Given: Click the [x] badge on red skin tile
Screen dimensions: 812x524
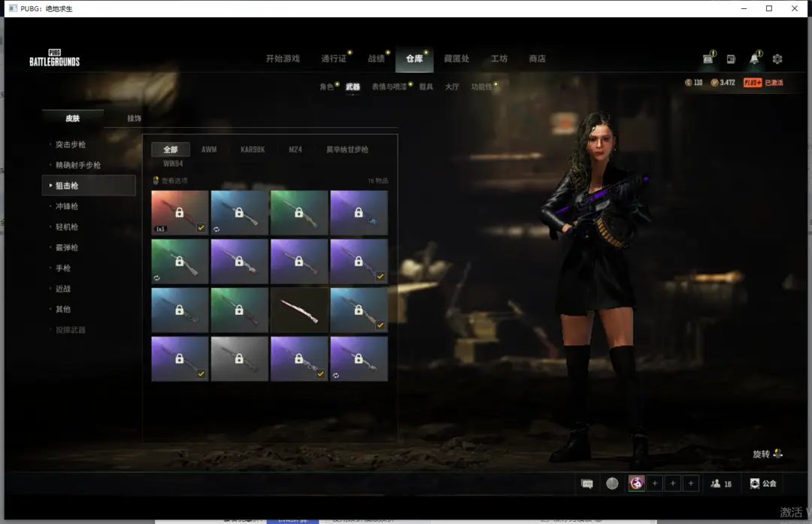Looking at the screenshot, I should pyautogui.click(x=160, y=229).
